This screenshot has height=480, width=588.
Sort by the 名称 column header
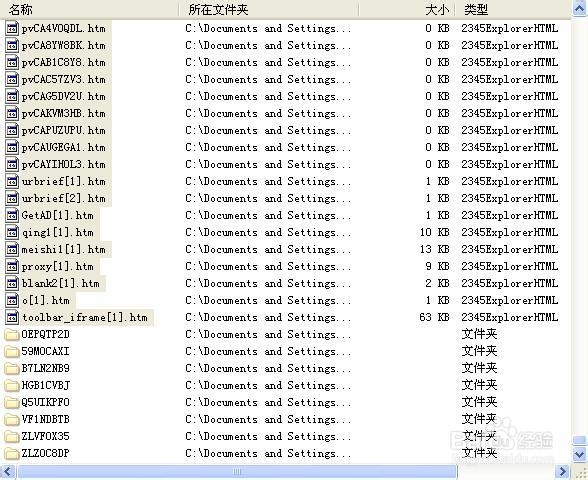point(89,9)
